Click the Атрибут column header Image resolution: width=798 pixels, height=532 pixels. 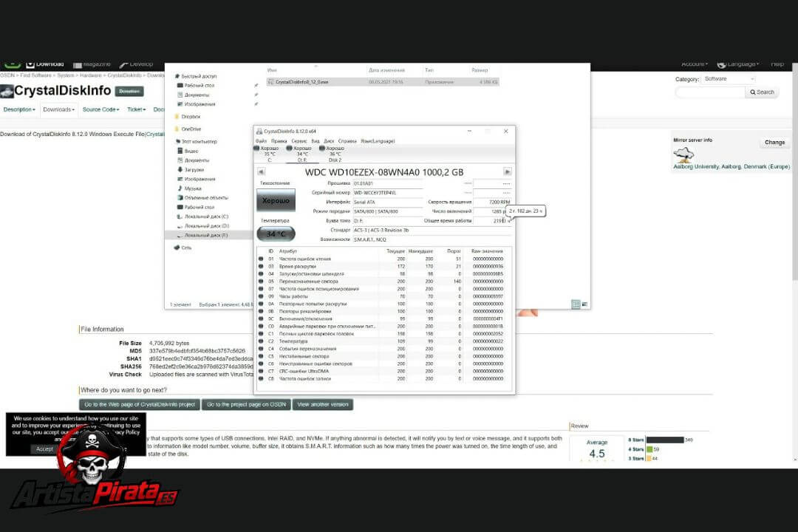point(288,251)
